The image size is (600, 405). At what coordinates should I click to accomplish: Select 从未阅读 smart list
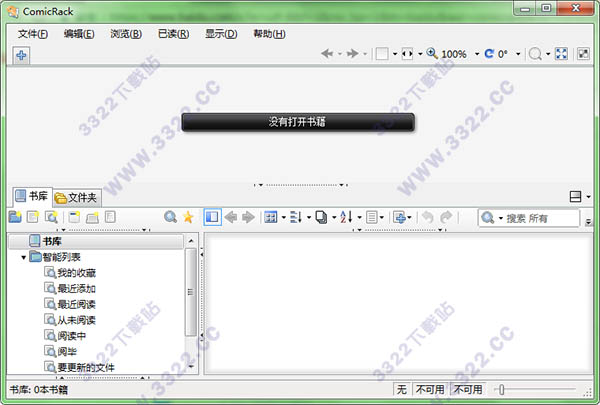(70, 320)
